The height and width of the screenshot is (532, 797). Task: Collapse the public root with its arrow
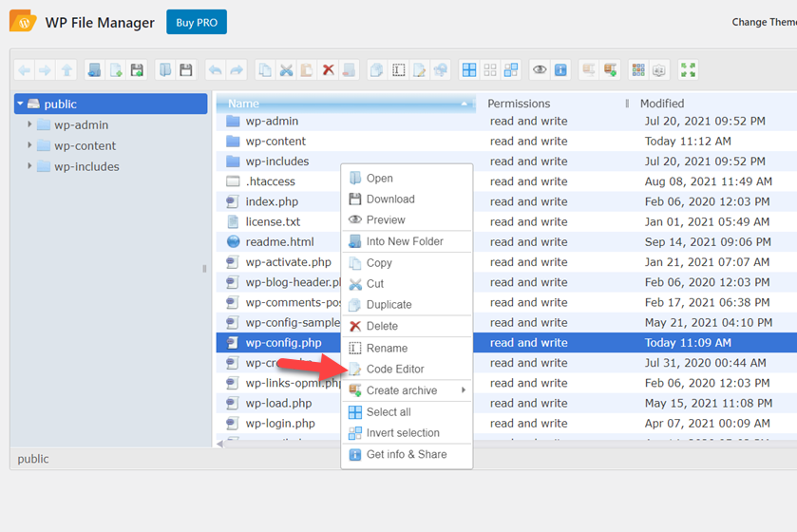pyautogui.click(x=20, y=104)
